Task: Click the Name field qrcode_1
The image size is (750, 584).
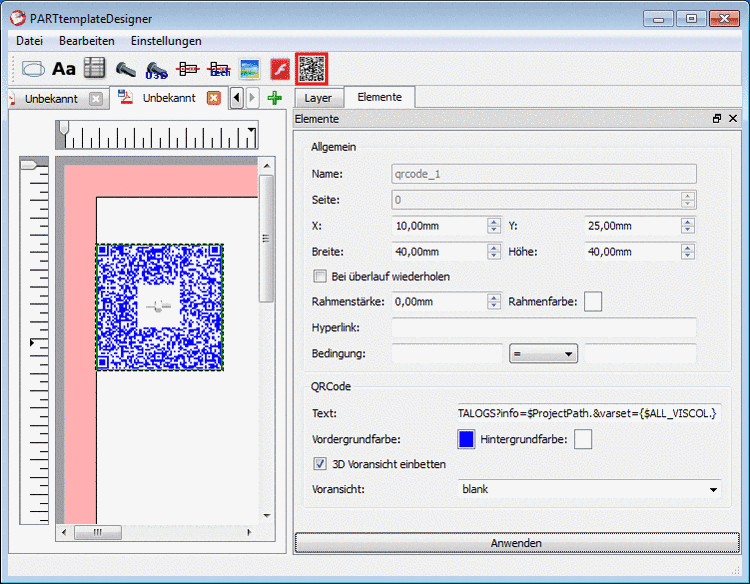Action: (x=544, y=174)
